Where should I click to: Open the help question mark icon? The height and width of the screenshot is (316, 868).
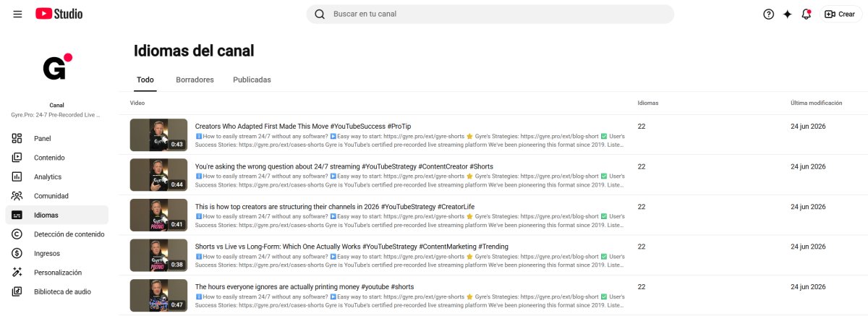point(769,14)
